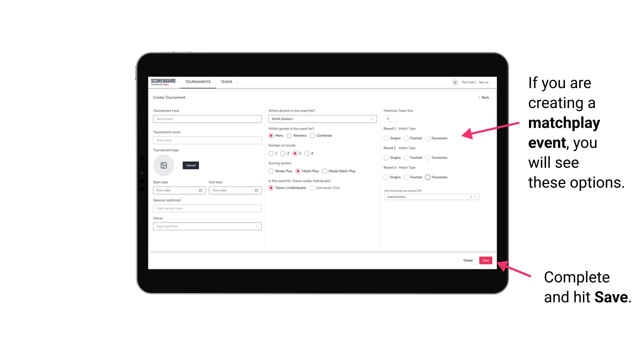Switch to the TEAMS tab
Image resolution: width=644 pixels, height=346 pixels.
point(226,82)
